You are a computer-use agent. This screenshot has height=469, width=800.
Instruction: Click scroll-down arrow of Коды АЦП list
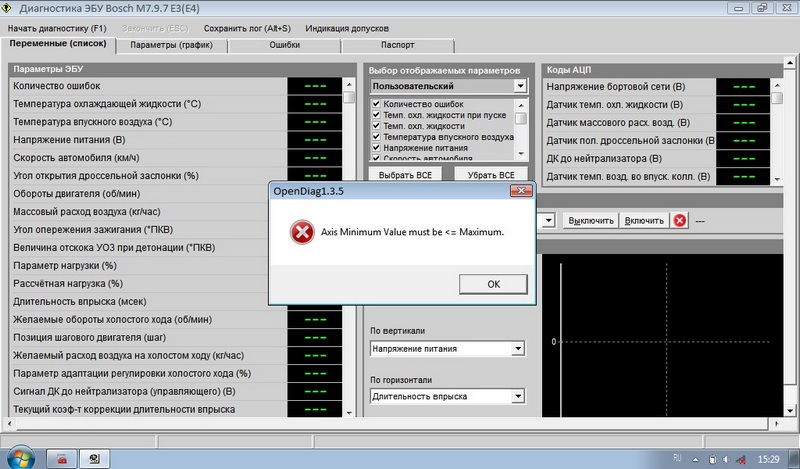coord(777,179)
